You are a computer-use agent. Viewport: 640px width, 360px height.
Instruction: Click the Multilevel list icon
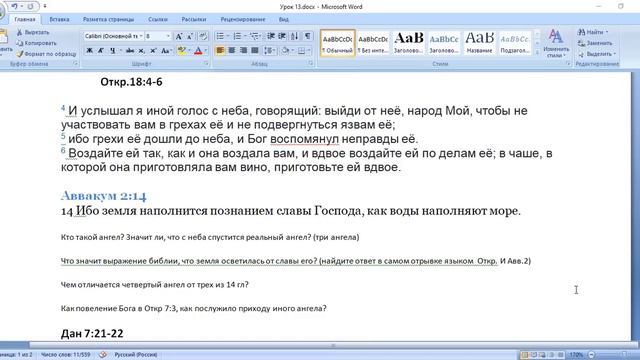[254, 36]
